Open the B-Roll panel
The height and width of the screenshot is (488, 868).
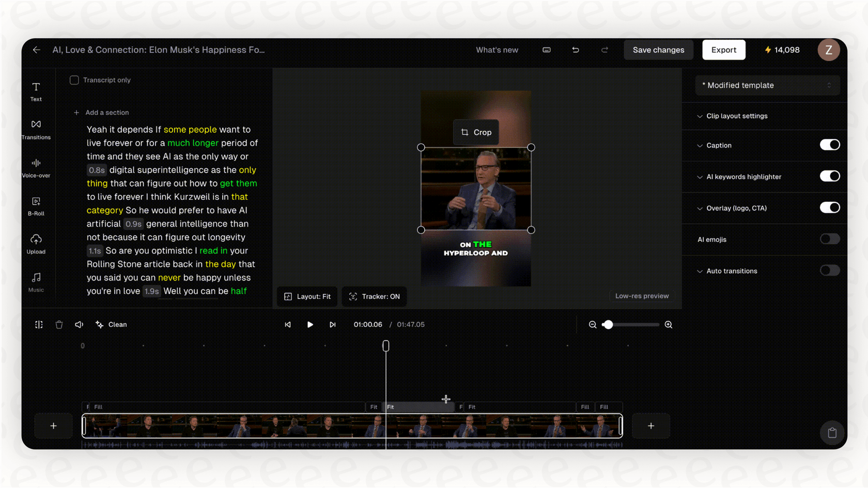coord(36,206)
